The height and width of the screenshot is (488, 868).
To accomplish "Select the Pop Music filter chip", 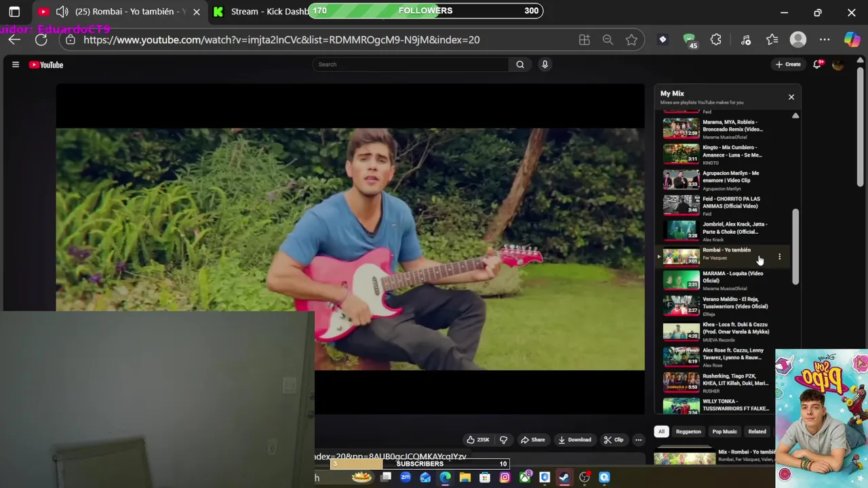I will pos(724,432).
